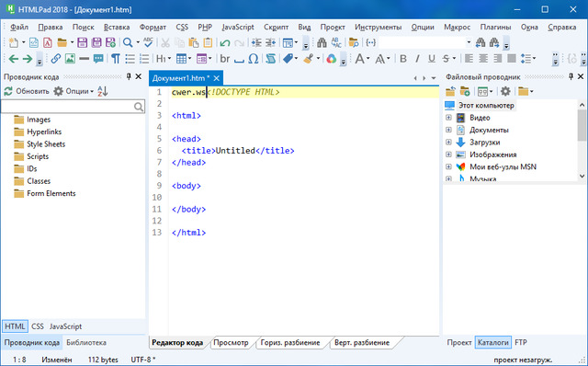Save file with the floppy disk icon
This screenshot has width=588, height=366.
pos(82,43)
